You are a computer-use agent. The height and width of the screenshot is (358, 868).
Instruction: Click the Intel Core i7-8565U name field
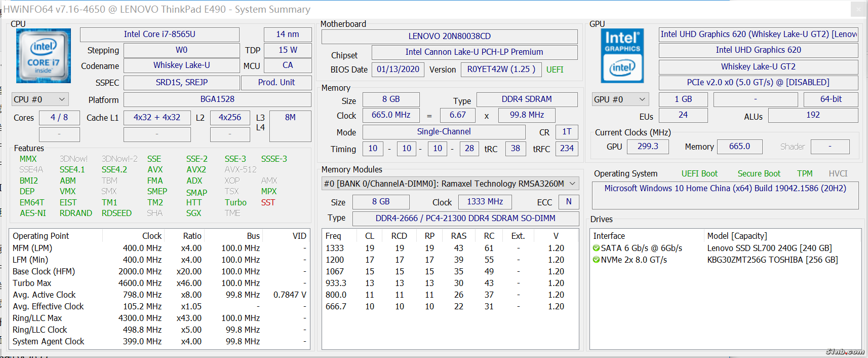(160, 34)
